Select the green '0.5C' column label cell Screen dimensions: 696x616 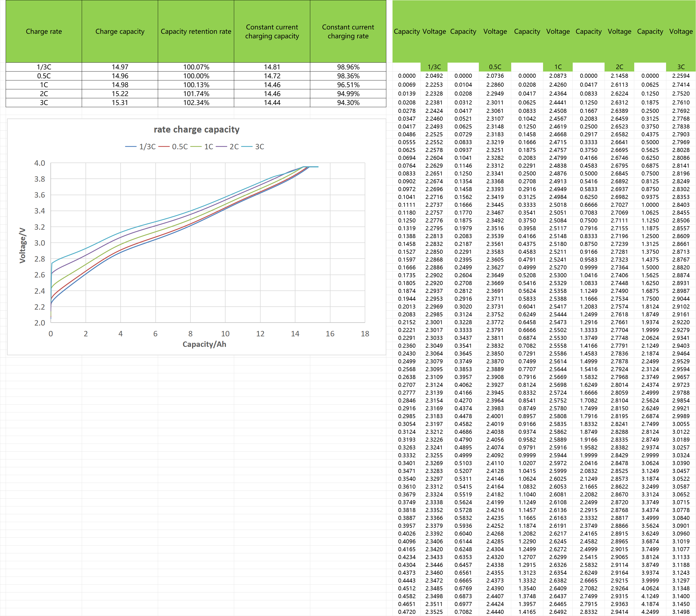495,67
